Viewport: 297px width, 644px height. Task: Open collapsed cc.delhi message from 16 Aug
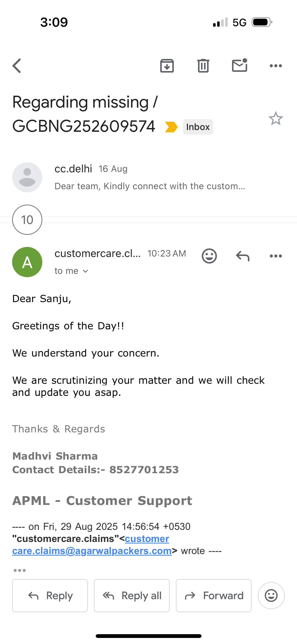(x=149, y=177)
